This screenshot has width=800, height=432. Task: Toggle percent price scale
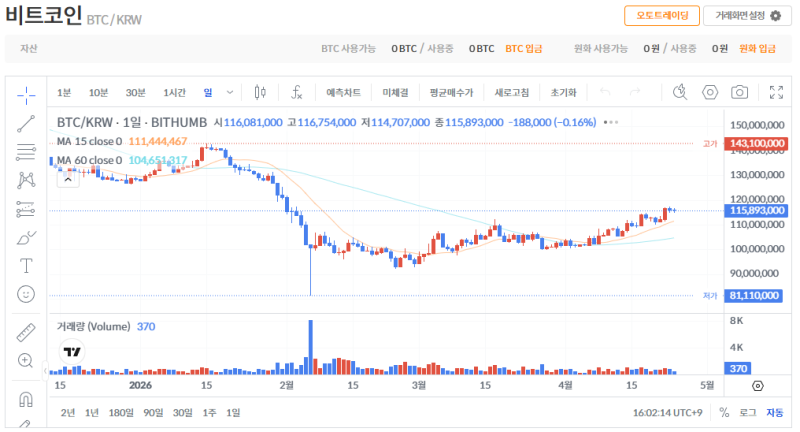(x=724, y=412)
